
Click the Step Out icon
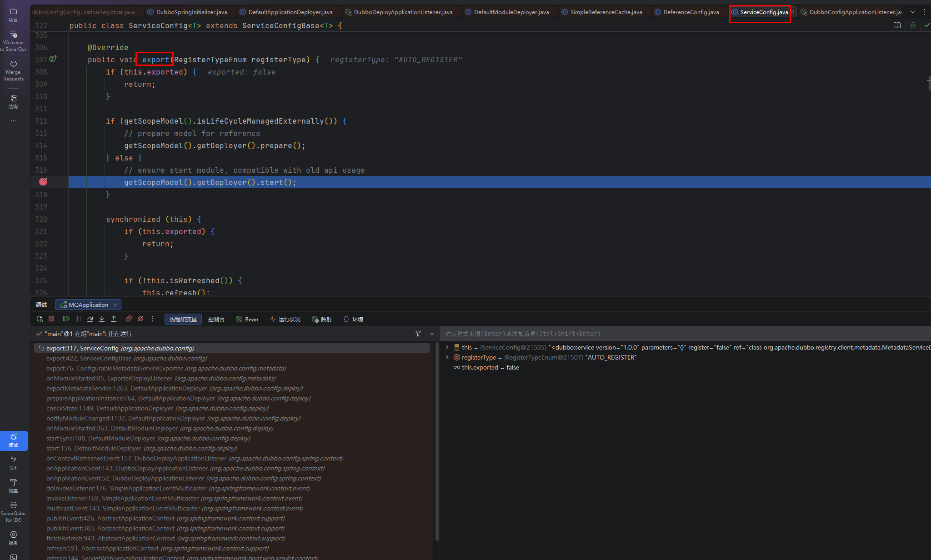(114, 319)
